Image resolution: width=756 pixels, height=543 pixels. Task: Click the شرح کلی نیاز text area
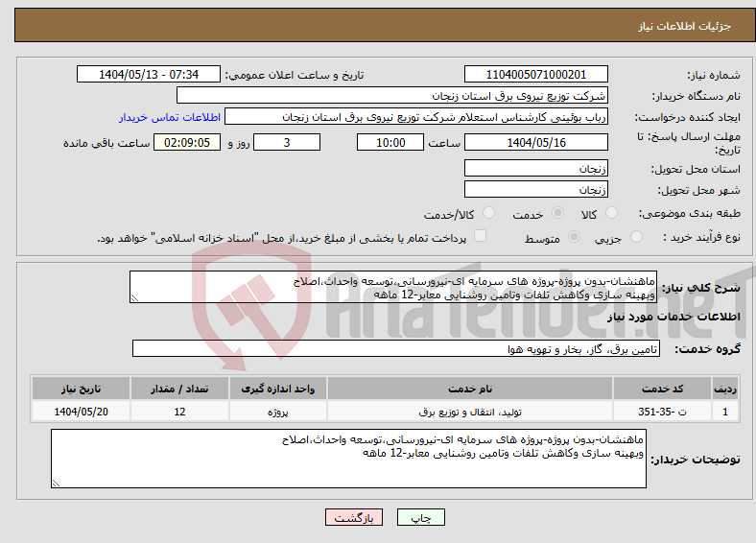tap(393, 287)
